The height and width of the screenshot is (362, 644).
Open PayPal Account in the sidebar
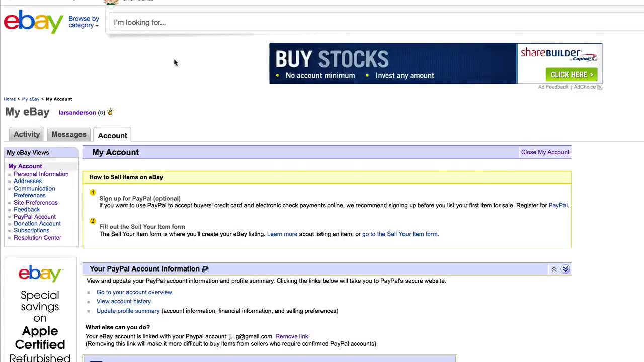point(35,217)
